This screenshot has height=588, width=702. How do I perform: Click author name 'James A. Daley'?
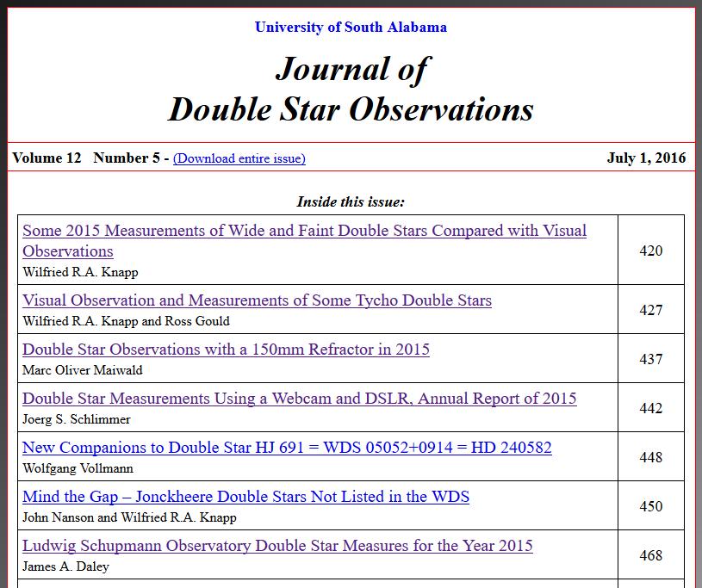point(65,566)
